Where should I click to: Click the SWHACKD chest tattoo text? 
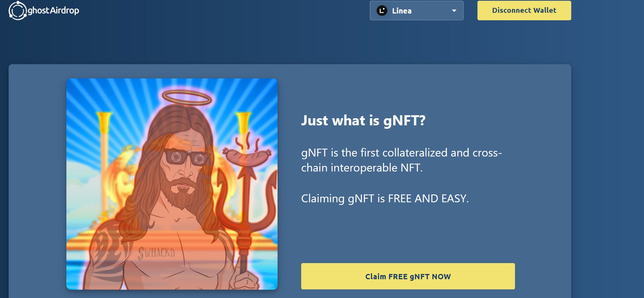click(156, 253)
